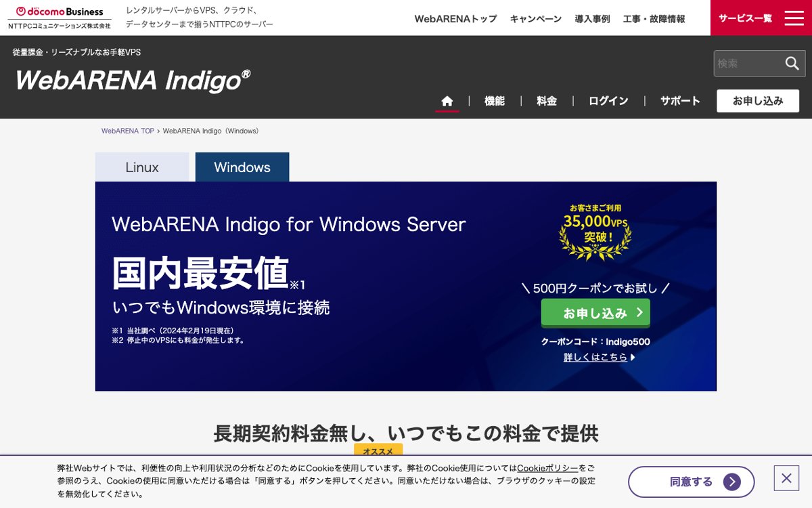Open サポート in the main navigation
Image resolution: width=812 pixels, height=508 pixels.
pyautogui.click(x=680, y=101)
